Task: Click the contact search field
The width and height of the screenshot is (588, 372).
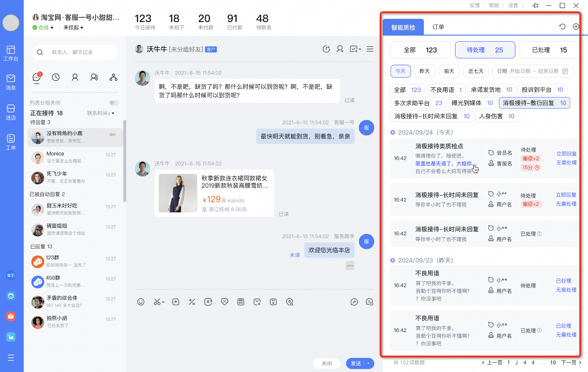Action: pos(75,52)
